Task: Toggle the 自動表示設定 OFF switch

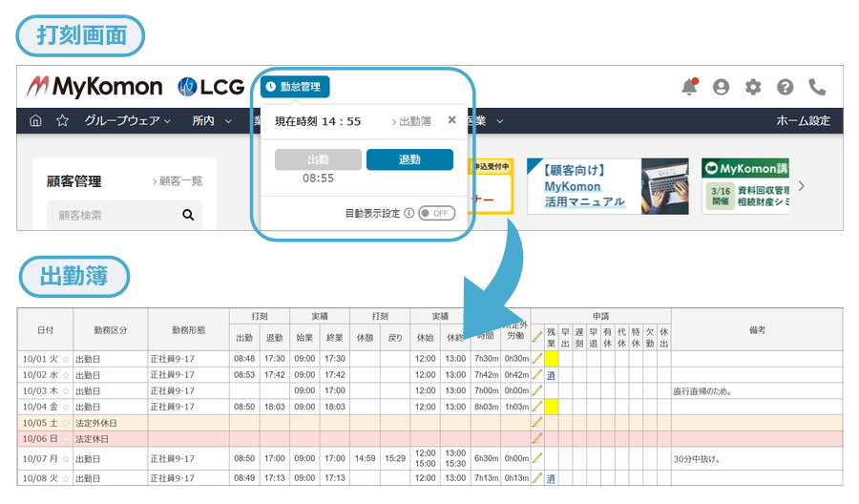Action: tap(435, 213)
